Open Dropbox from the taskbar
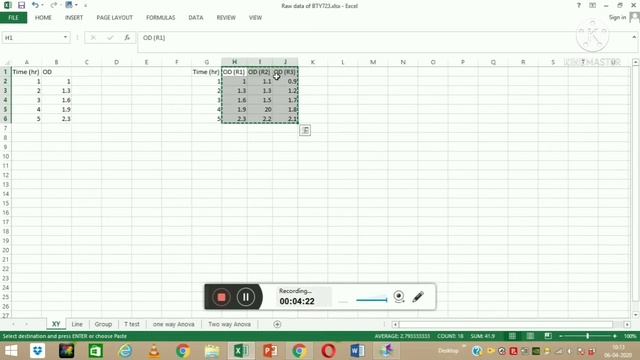 [x=38, y=351]
